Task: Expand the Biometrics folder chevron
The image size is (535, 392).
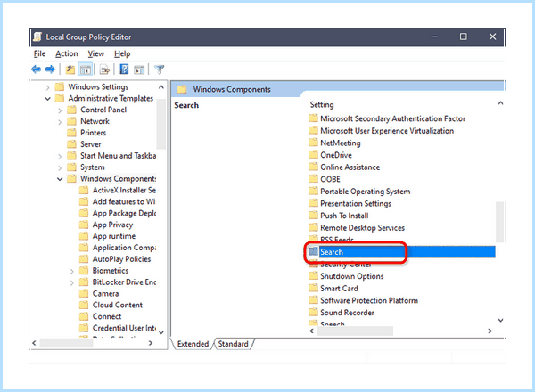Action: (71, 271)
